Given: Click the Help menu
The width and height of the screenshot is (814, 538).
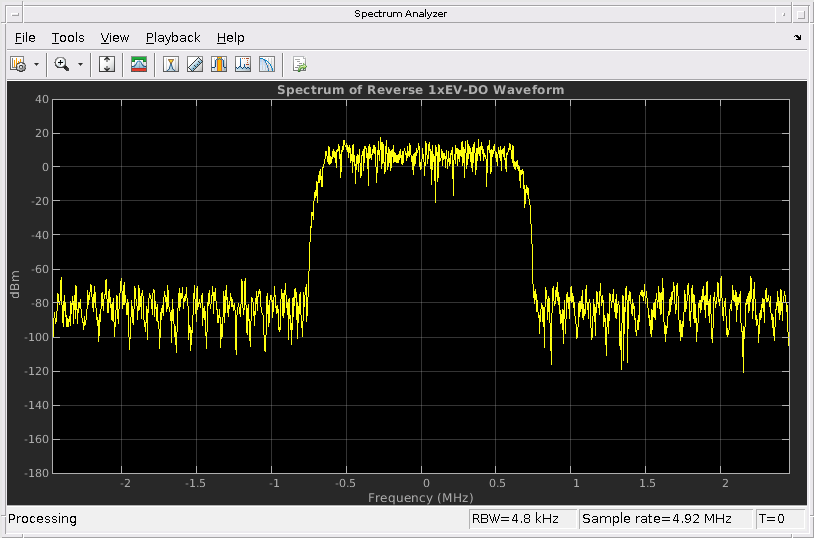Looking at the screenshot, I should click(x=230, y=38).
